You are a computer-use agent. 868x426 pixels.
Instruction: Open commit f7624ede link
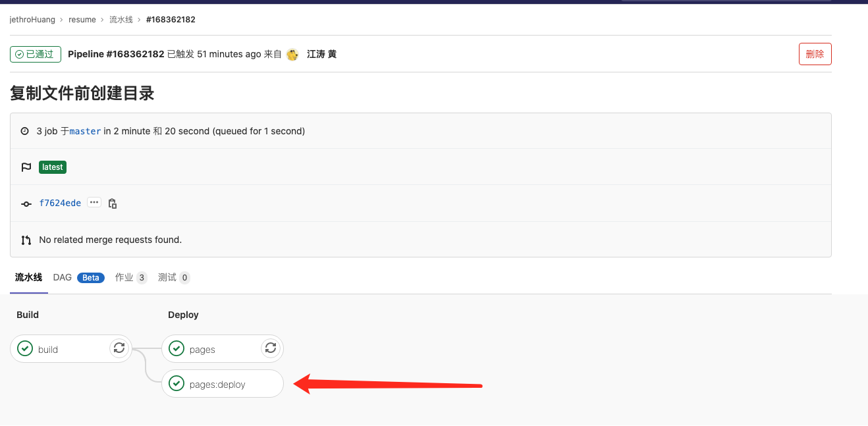(x=60, y=203)
